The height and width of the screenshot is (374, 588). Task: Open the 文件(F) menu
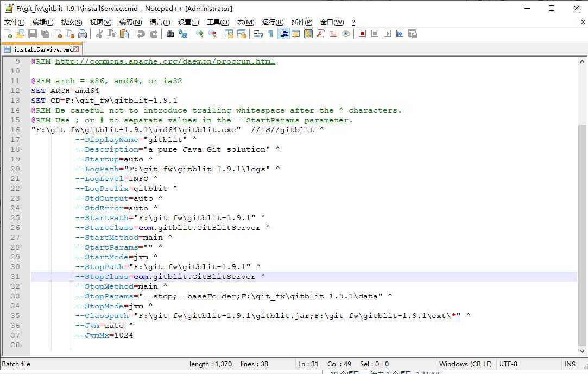[14, 22]
